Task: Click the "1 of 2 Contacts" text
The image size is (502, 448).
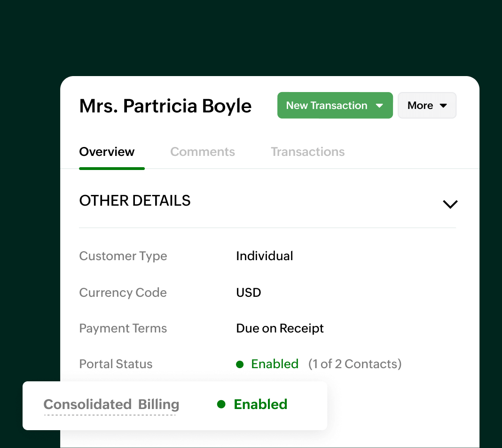Action: pos(355,364)
